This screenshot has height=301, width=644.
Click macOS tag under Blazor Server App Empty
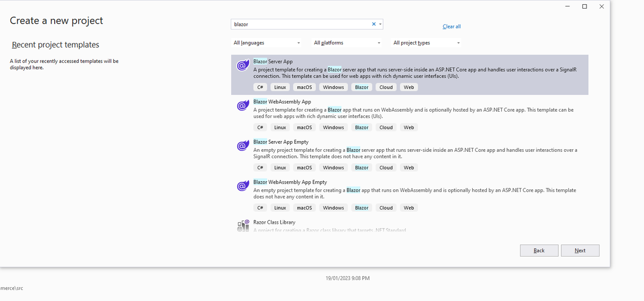304,167
